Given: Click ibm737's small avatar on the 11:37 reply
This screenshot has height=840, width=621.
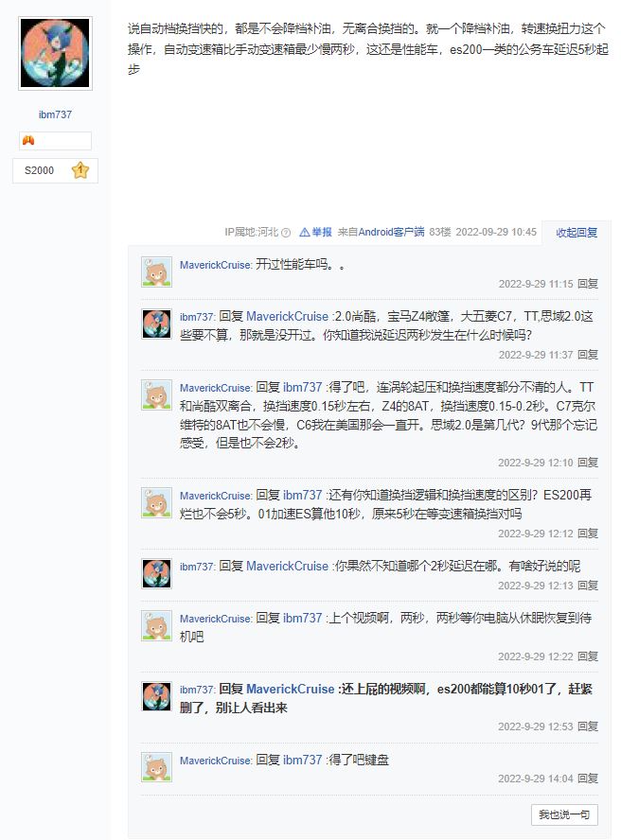Looking at the screenshot, I should coord(156,324).
